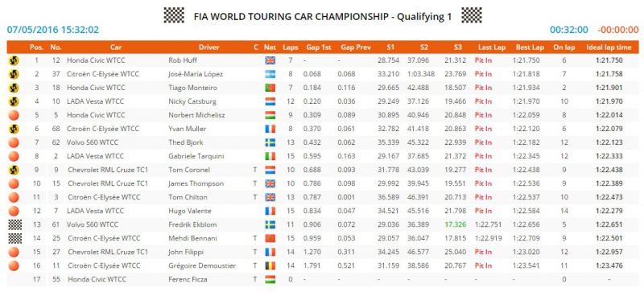Click the orange status dot for Norbert Michelisz
The height and width of the screenshot is (292, 644).
14,115
